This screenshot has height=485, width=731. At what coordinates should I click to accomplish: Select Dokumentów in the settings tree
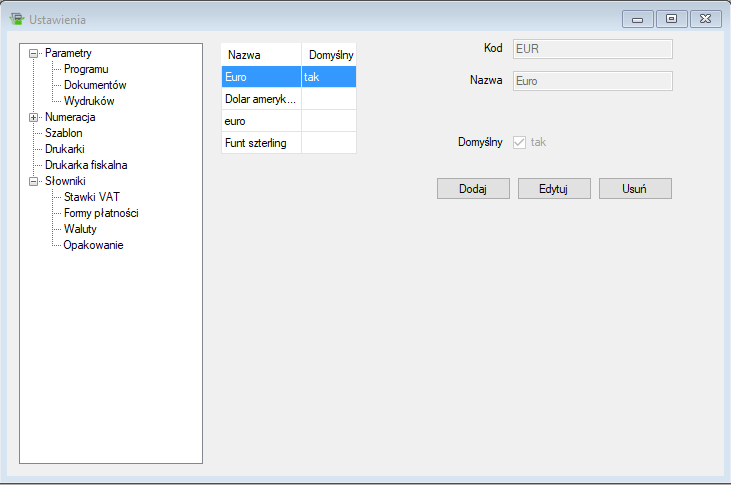tap(94, 85)
